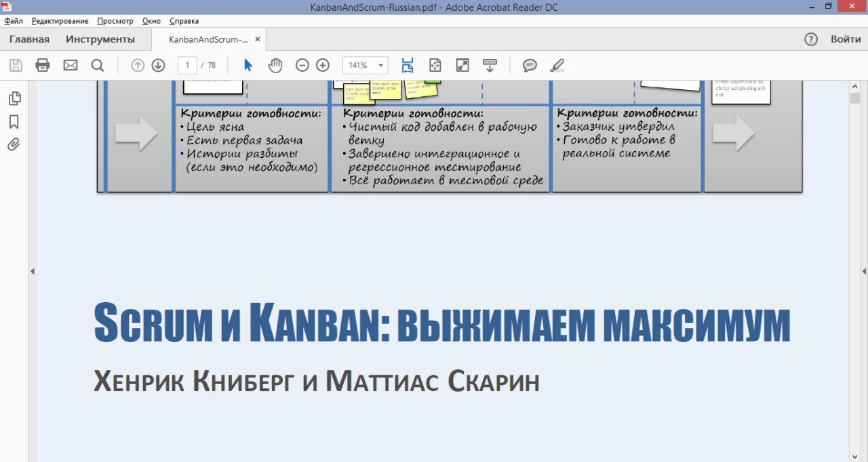Open Page Thumbnails side panel
Viewport: 868px width, 462px height.
pyautogui.click(x=14, y=98)
